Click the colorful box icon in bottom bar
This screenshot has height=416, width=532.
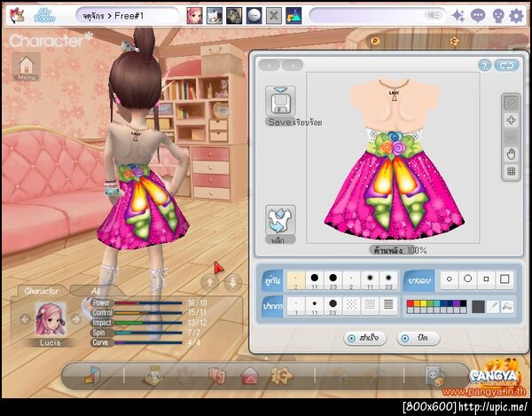92,375
